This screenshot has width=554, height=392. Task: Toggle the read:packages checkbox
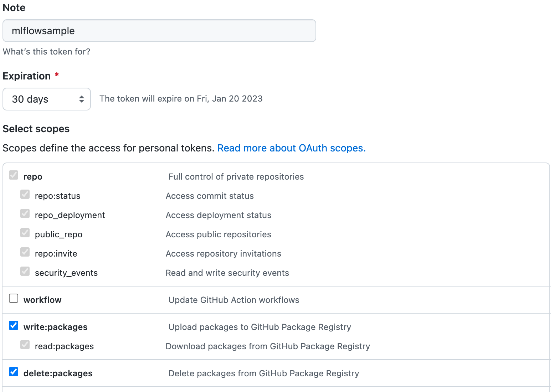point(25,345)
